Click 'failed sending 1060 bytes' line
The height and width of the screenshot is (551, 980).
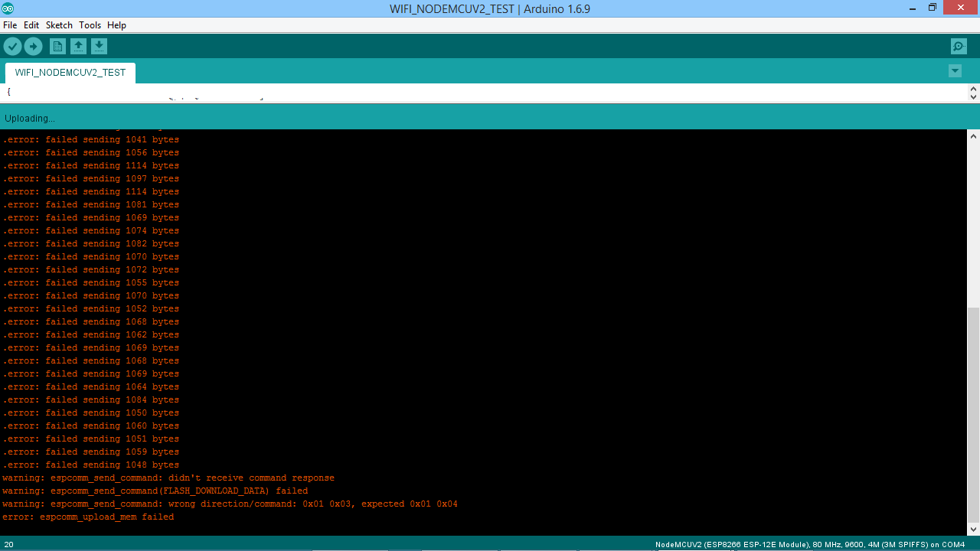tap(90, 426)
